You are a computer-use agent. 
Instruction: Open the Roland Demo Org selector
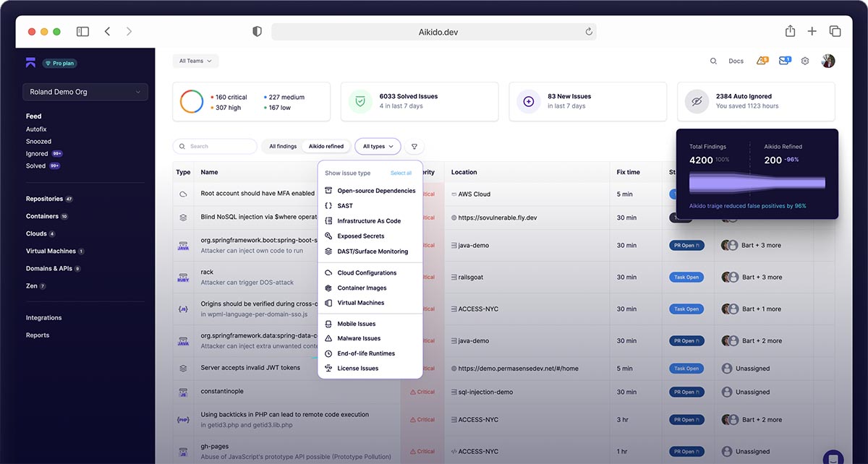point(85,93)
